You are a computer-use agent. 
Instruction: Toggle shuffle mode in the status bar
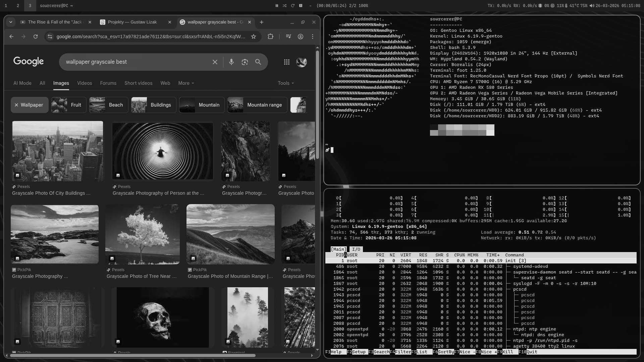click(285, 6)
